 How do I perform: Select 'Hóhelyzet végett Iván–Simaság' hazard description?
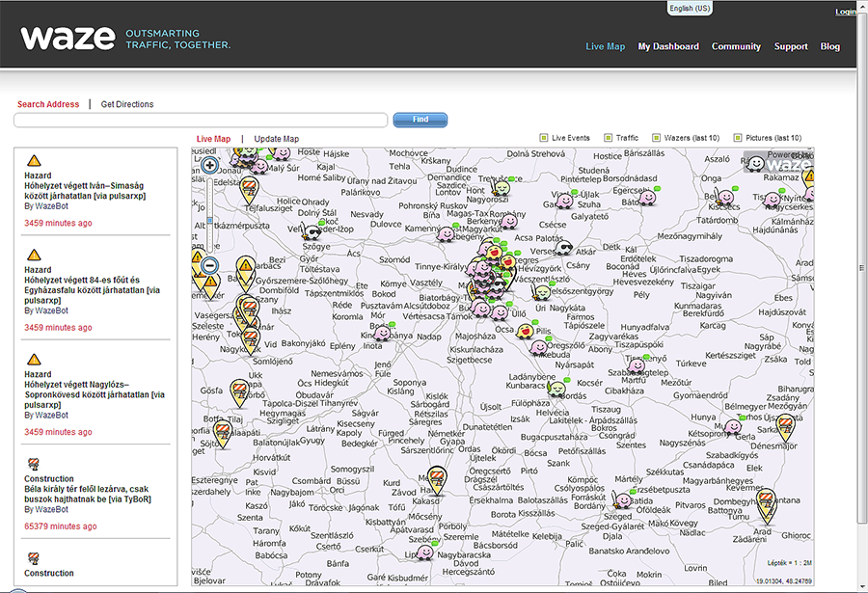85,191
